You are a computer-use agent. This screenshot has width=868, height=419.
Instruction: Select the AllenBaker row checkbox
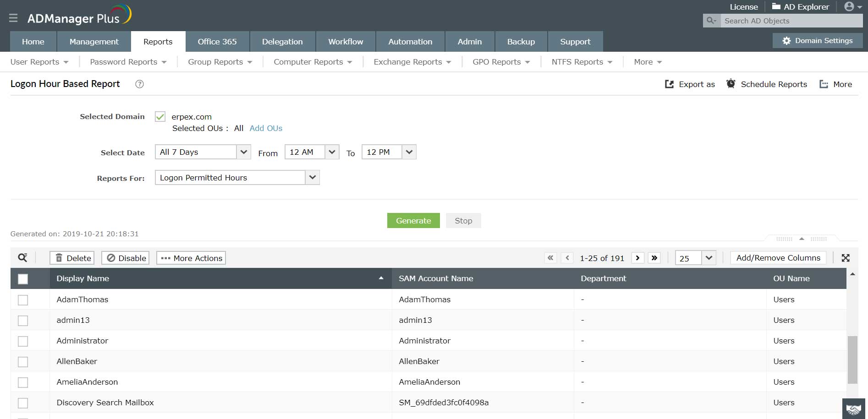click(x=23, y=361)
